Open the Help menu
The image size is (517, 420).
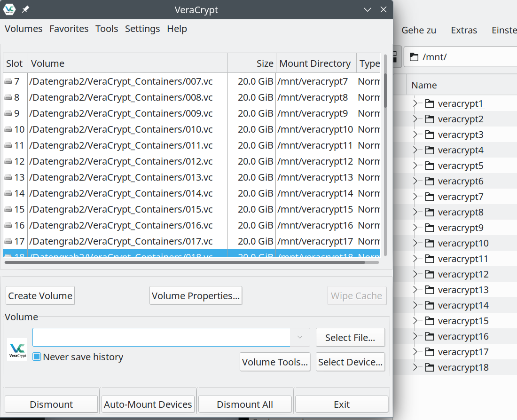click(177, 29)
